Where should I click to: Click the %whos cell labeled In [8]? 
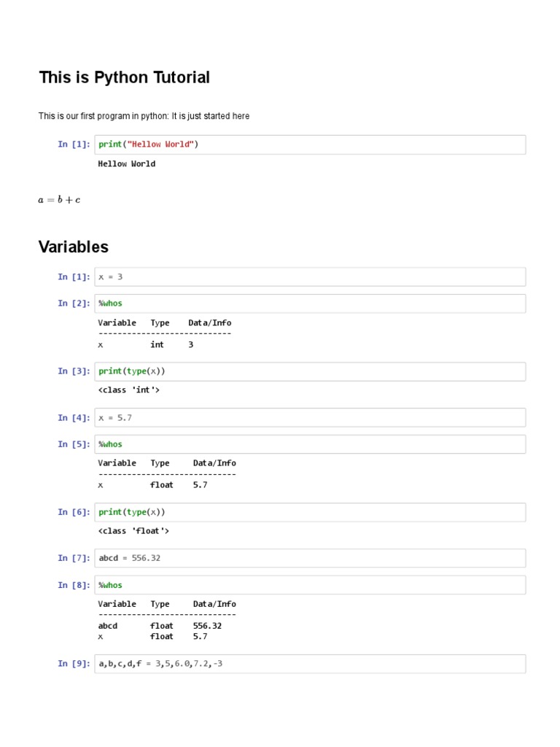(x=310, y=585)
